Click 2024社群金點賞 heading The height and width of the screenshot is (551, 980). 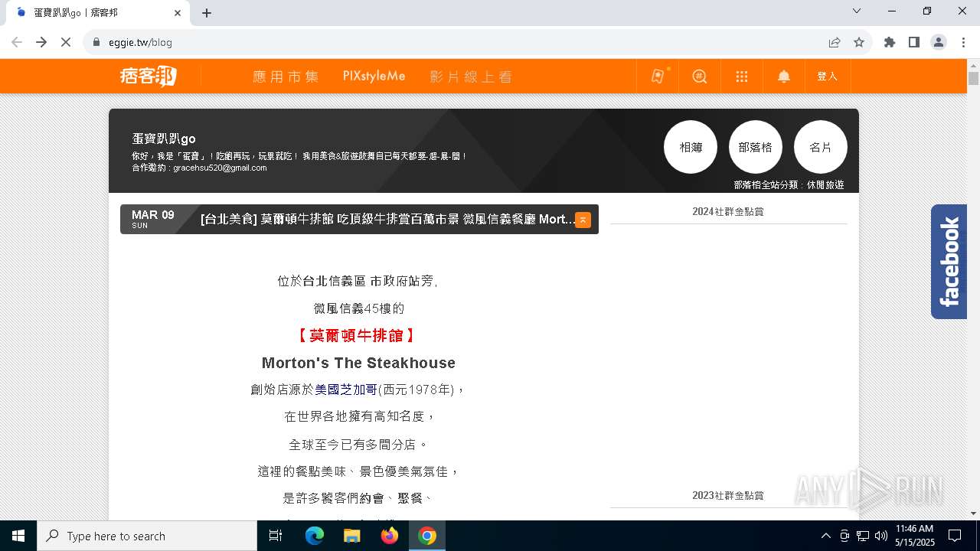[x=728, y=211]
